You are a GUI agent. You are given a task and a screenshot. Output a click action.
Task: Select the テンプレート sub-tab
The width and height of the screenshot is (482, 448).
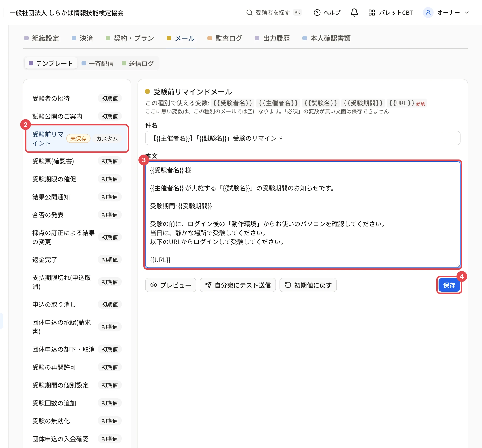tap(51, 63)
